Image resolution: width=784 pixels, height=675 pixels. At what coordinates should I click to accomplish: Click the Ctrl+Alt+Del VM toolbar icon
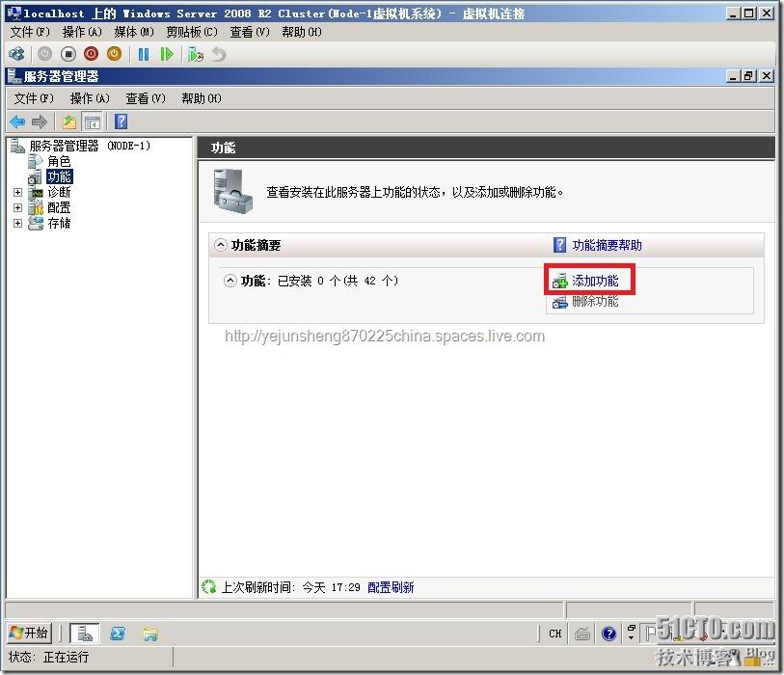(x=16, y=54)
